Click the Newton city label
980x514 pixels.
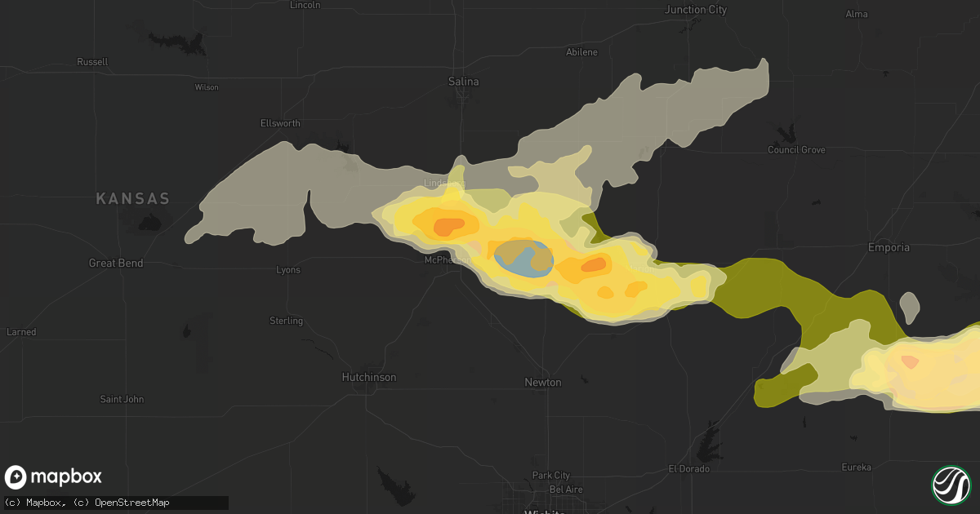click(543, 383)
